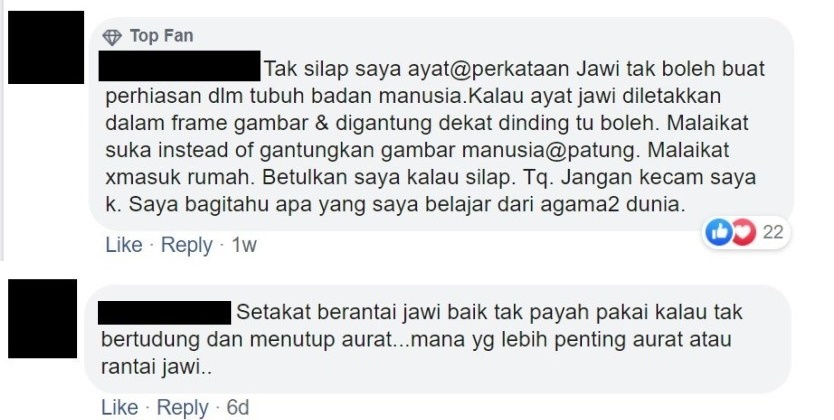Image resolution: width=834 pixels, height=420 pixels.
Task: Like the comment starting "Tak silap saya"
Action: pos(124,245)
